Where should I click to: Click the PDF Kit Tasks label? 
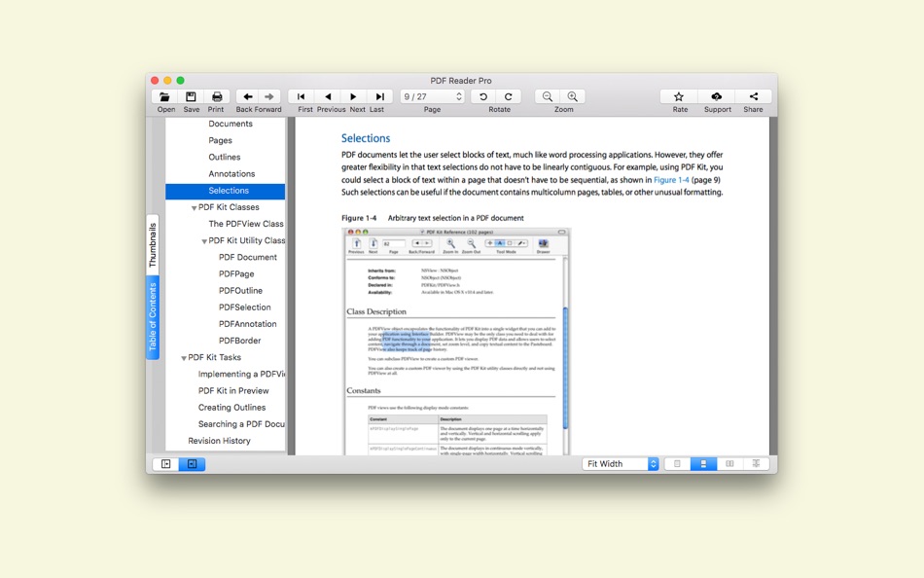[215, 357]
